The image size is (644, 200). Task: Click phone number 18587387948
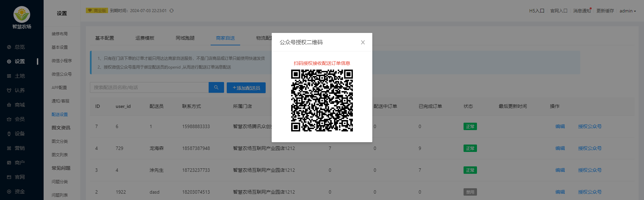click(196, 148)
